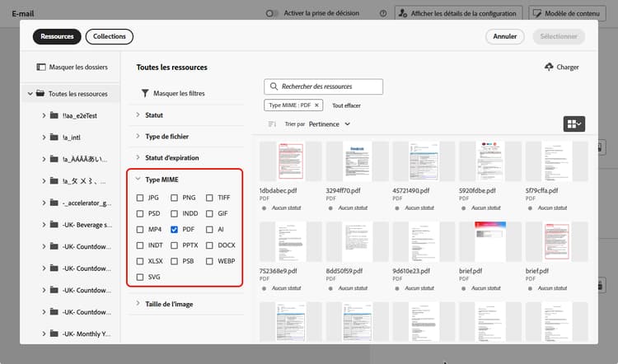This screenshot has width=618, height=364.
Task: Check the PNG MIME type box
Action: (174, 198)
